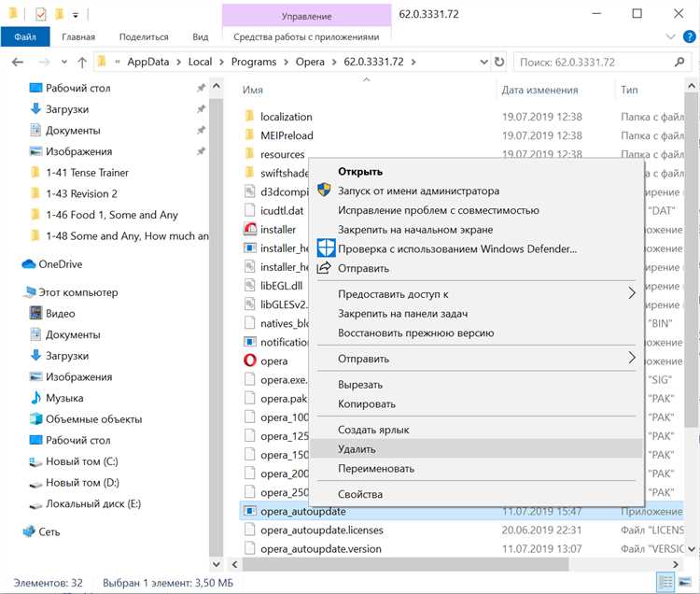The height and width of the screenshot is (594, 700).
Task: Choose Закрепить на начальном экране
Action: click(415, 230)
